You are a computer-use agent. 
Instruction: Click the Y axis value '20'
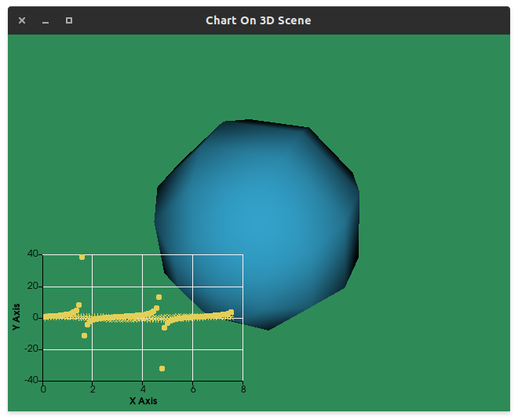point(33,286)
